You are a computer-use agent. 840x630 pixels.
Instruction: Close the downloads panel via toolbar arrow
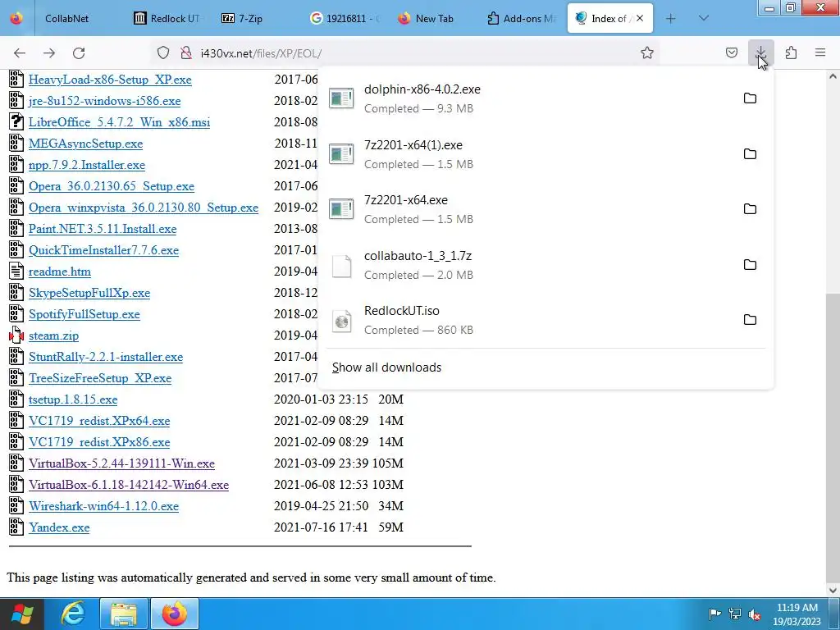click(x=760, y=52)
